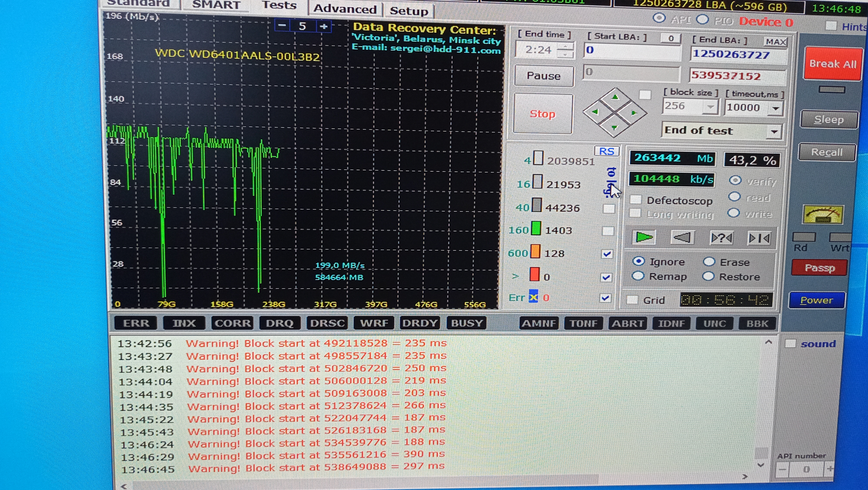Click the left arrow on the diamond navigator
The width and height of the screenshot is (868, 490).
595,112
